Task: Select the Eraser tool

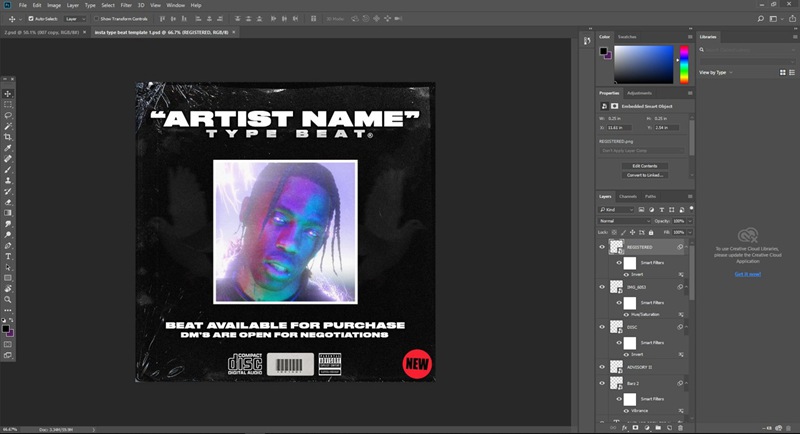Action: tap(8, 201)
